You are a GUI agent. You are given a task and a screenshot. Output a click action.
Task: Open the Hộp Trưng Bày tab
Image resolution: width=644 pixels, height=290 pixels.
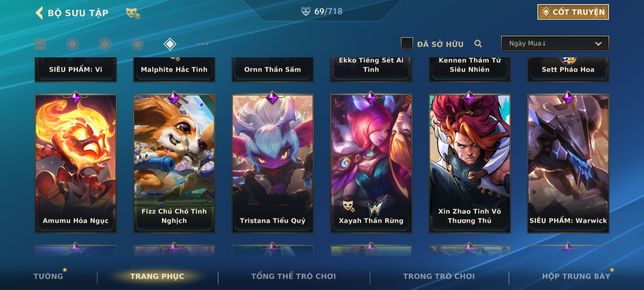(x=576, y=276)
